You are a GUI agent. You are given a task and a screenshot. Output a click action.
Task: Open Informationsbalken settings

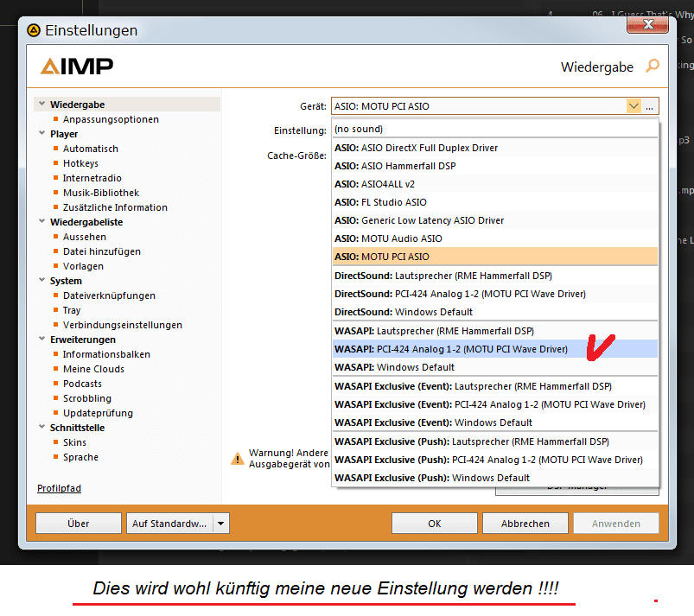tap(106, 354)
